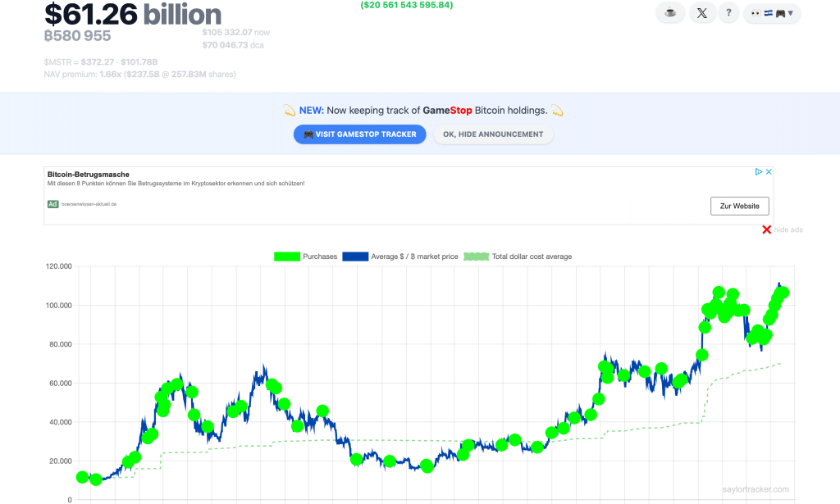Click the 60.000 y-axis label
The width and height of the screenshot is (840, 504).
click(x=61, y=383)
